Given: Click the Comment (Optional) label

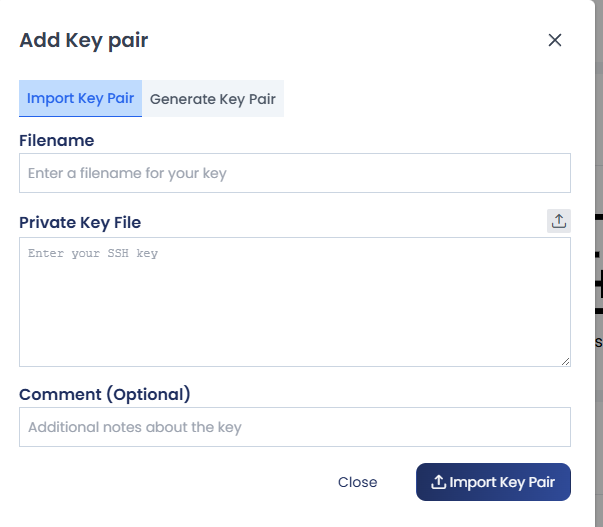Looking at the screenshot, I should [105, 394].
